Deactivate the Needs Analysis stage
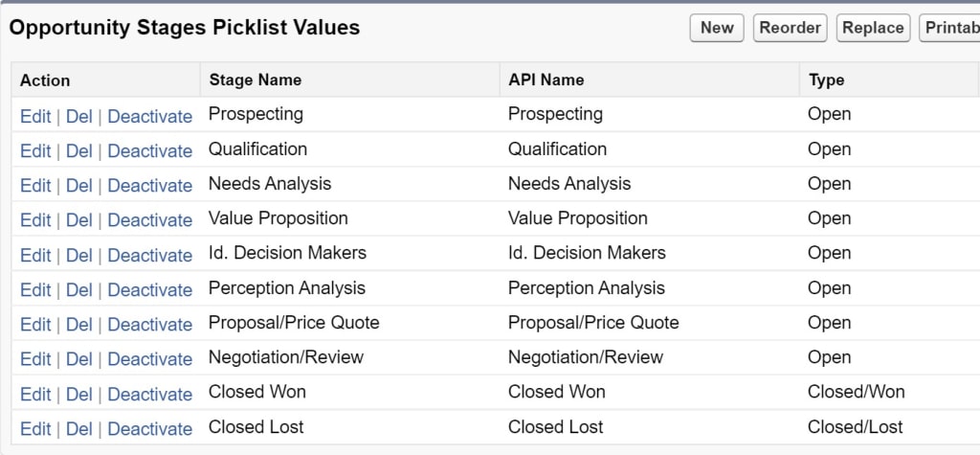Viewport: 980px width, 455px height. pyautogui.click(x=149, y=185)
